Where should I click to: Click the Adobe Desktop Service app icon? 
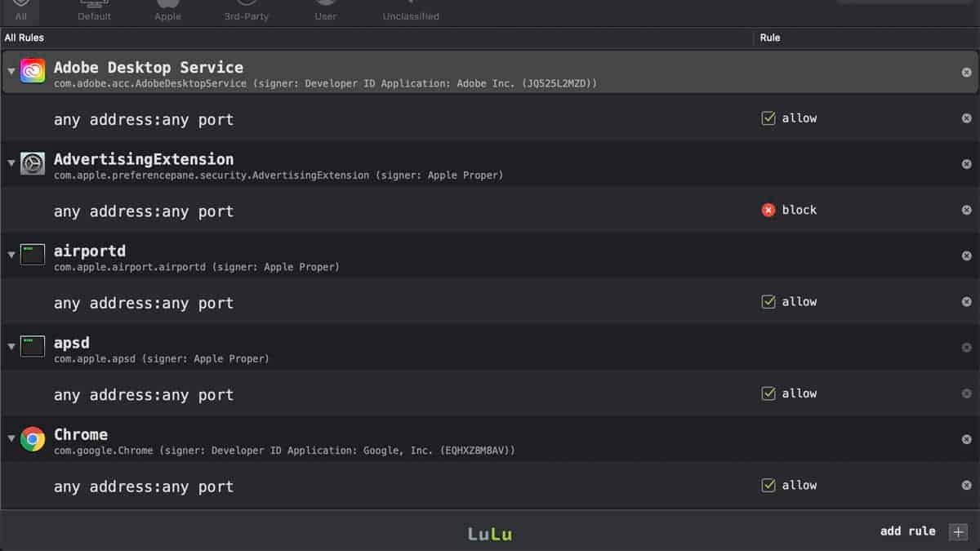[x=32, y=71]
